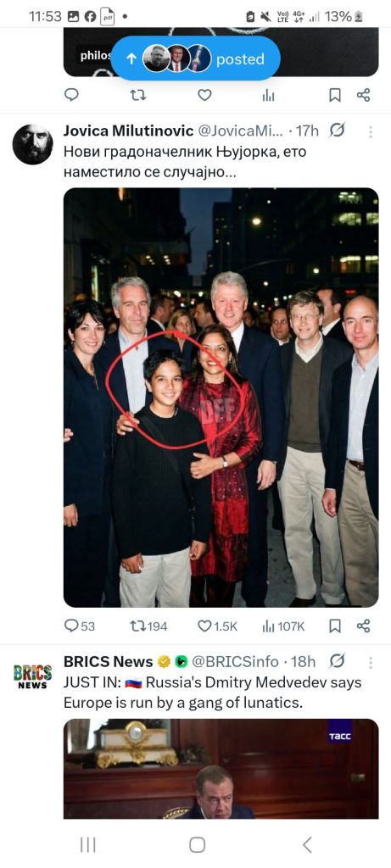391x868 pixels.
Task: View analytics showing 107K views
Action: (x=283, y=626)
